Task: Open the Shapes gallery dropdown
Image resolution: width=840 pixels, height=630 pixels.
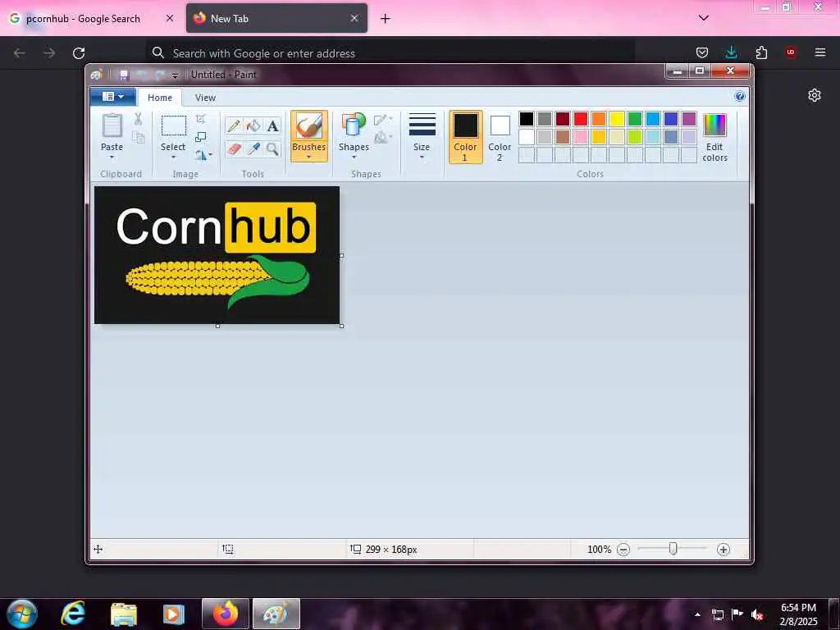Action: pyautogui.click(x=354, y=157)
